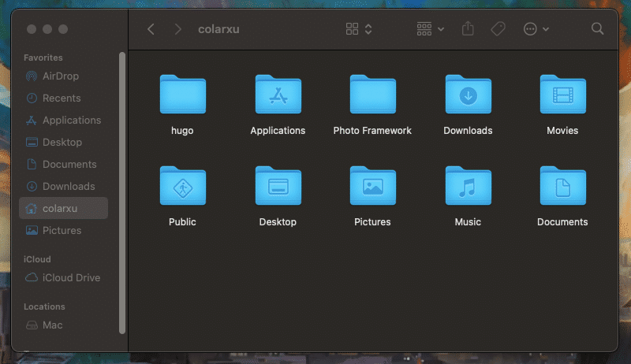This screenshot has height=364, width=631.
Task: Select the Music folder icon
Action: (x=468, y=186)
